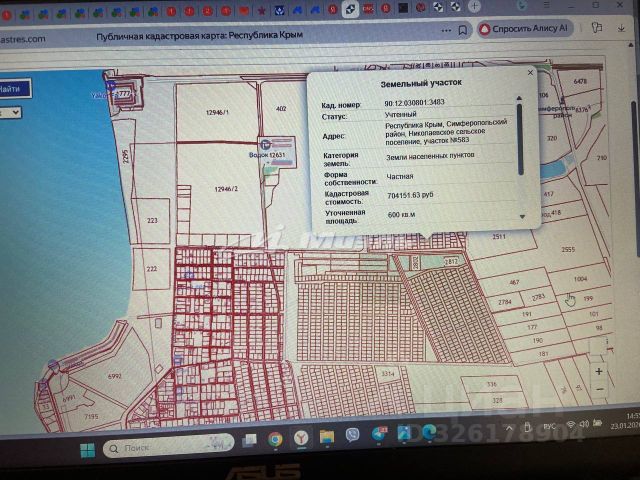Click parcel 2784 on the map
The height and width of the screenshot is (480, 640).
pos(504,302)
